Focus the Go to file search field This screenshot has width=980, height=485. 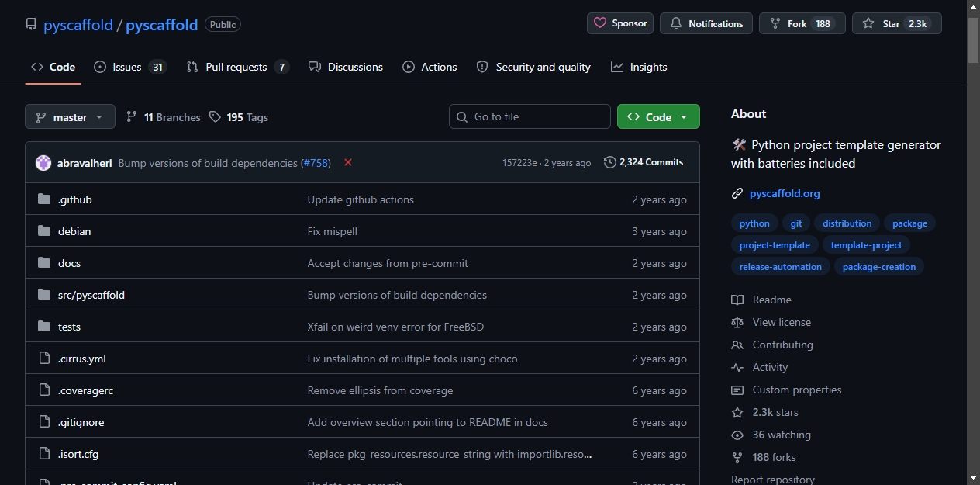530,116
